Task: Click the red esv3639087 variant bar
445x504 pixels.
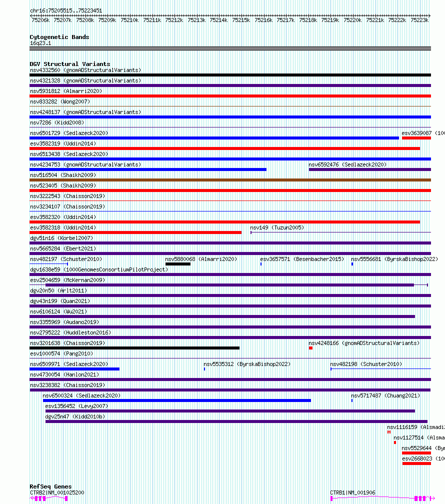Action: (416, 138)
